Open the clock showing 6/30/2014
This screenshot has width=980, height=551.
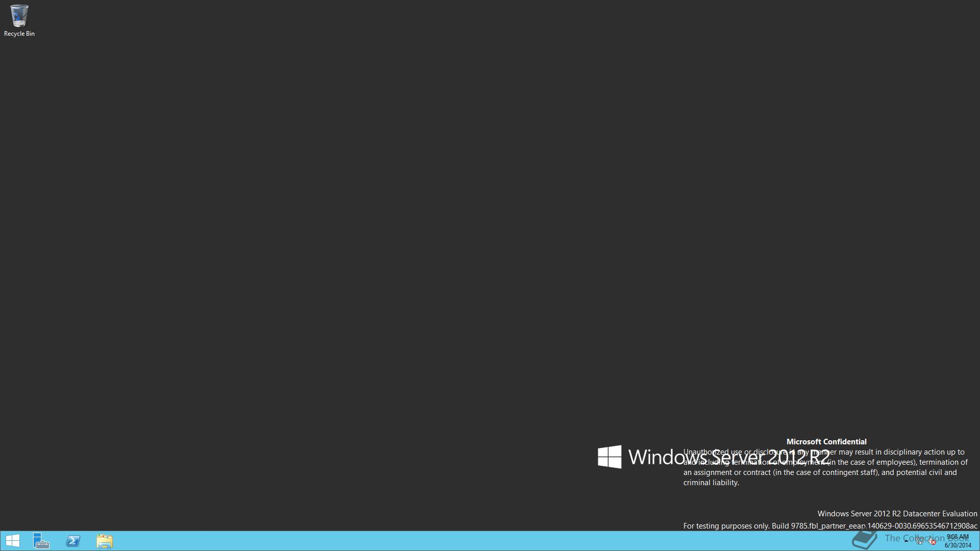(958, 541)
